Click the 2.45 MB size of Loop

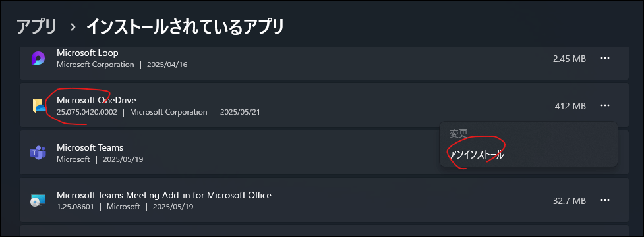point(570,59)
